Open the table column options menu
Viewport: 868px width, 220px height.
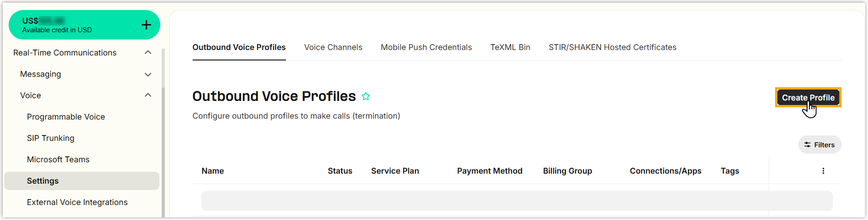pyautogui.click(x=823, y=171)
